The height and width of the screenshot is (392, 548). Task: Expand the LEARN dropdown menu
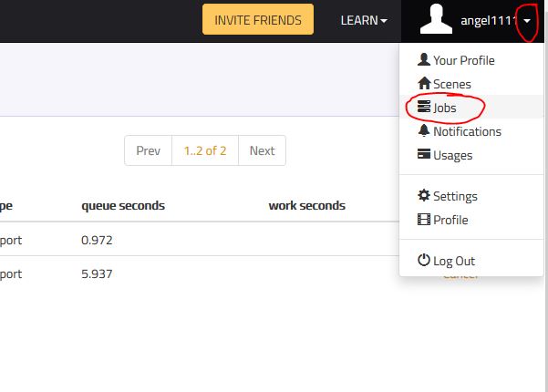(364, 20)
